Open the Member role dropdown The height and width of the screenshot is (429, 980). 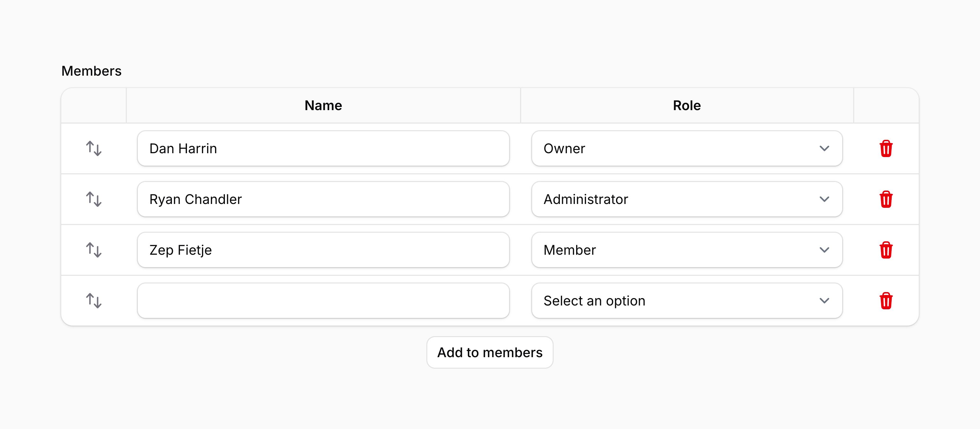(x=686, y=250)
